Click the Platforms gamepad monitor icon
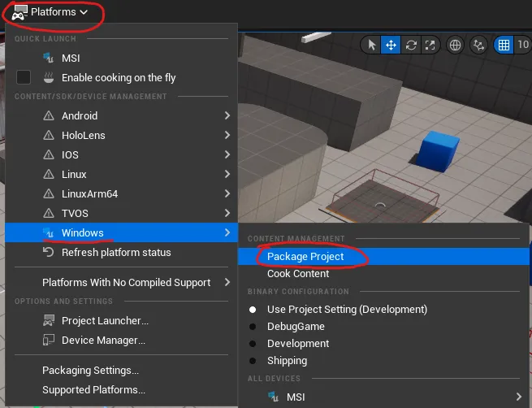This screenshot has width=532, height=408. (x=19, y=13)
